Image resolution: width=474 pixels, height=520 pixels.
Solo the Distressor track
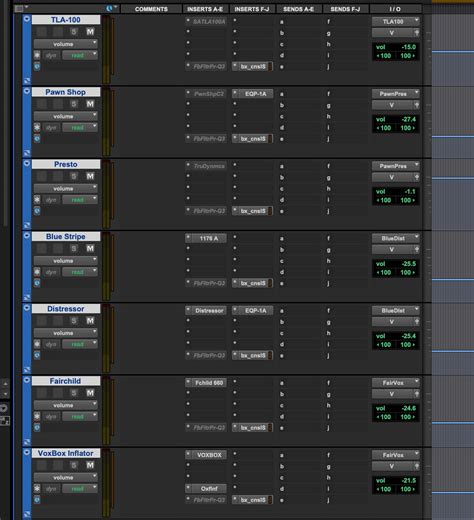click(74, 321)
